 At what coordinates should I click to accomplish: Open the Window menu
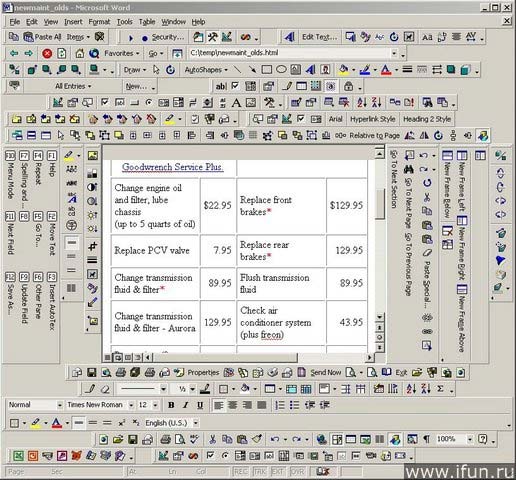(173, 22)
